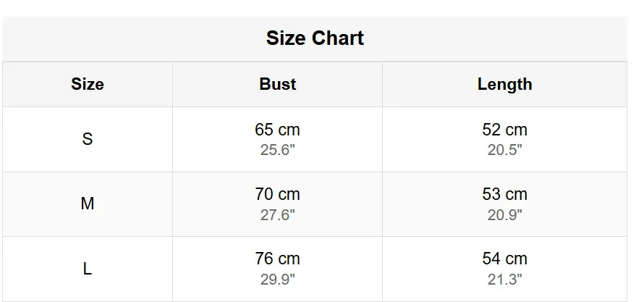Select the 52 cm length value
644x302 pixels.
[504, 130]
